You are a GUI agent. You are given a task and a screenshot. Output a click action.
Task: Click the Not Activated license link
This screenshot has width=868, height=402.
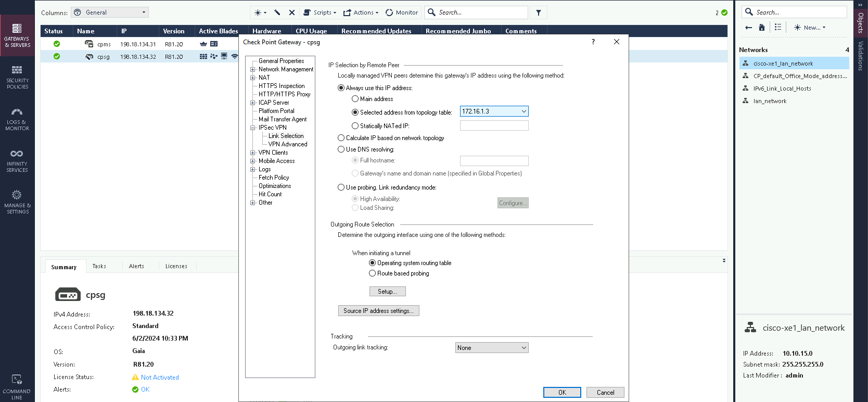tap(160, 378)
